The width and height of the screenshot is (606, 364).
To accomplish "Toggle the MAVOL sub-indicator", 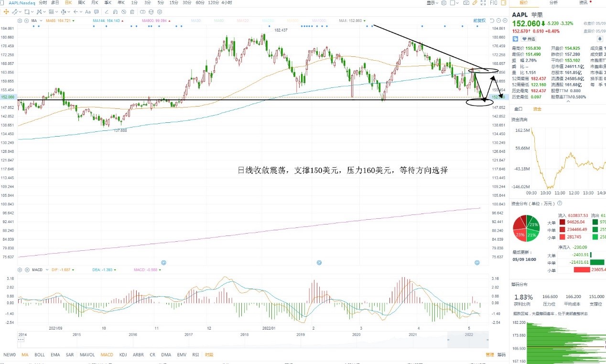I will (87, 355).
